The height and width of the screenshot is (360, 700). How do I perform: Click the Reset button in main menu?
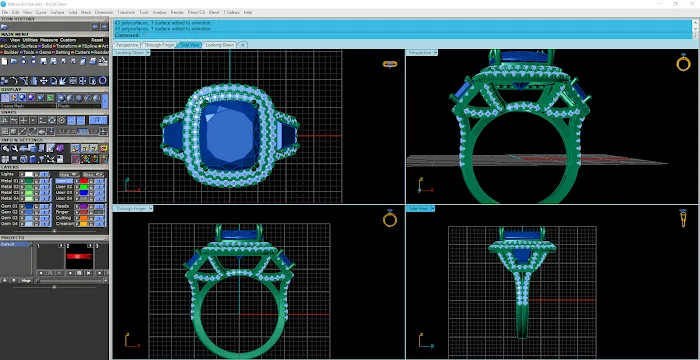97,40
